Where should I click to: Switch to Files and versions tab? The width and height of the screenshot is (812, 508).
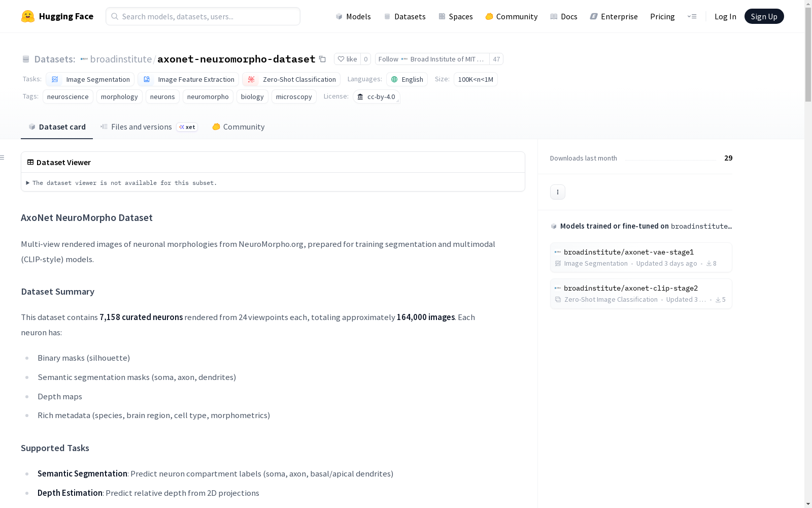coord(149,127)
